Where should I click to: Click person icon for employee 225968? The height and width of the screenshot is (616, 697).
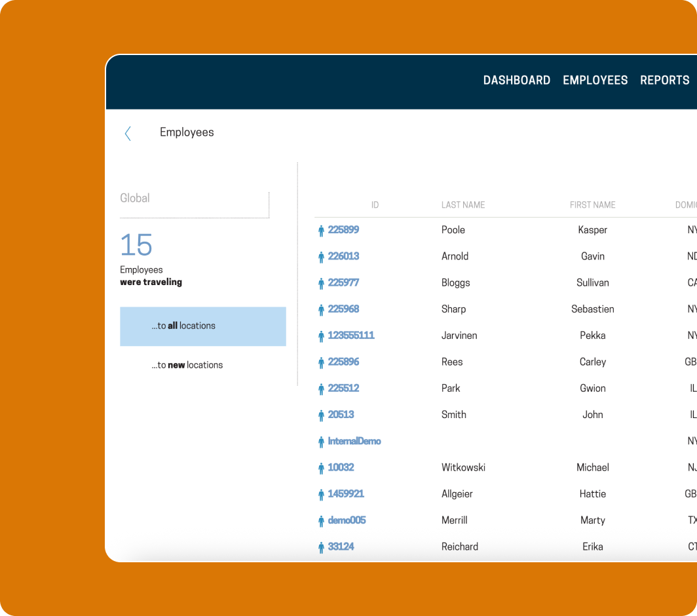321,310
